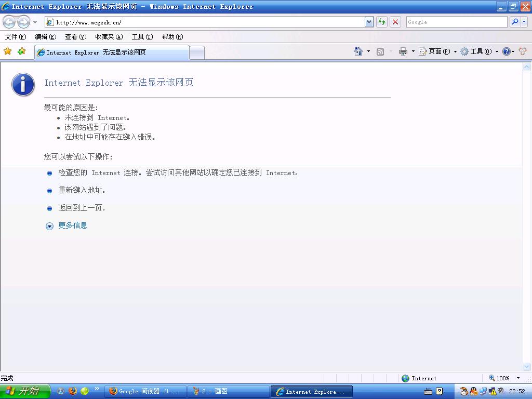
Task: Stop loading with the red X button
Action: tap(395, 22)
